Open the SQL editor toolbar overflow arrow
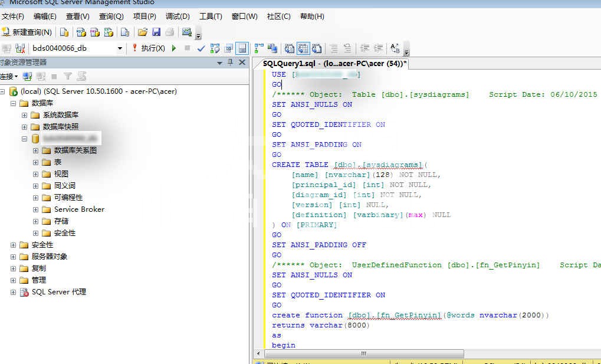601x364 pixels. (406, 53)
